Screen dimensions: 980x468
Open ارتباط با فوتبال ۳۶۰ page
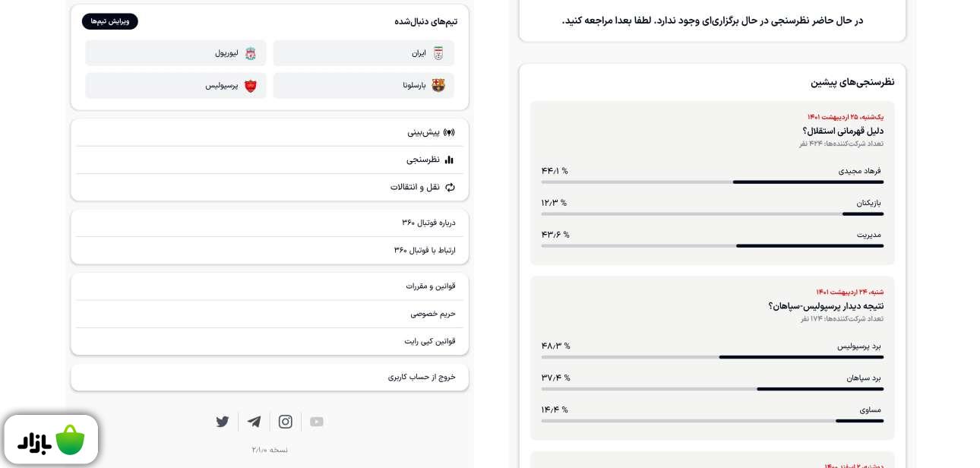click(425, 250)
